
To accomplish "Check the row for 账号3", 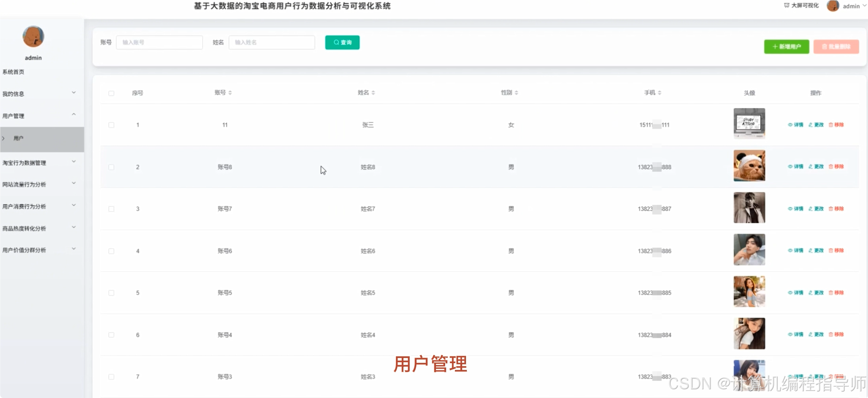I will (x=111, y=377).
